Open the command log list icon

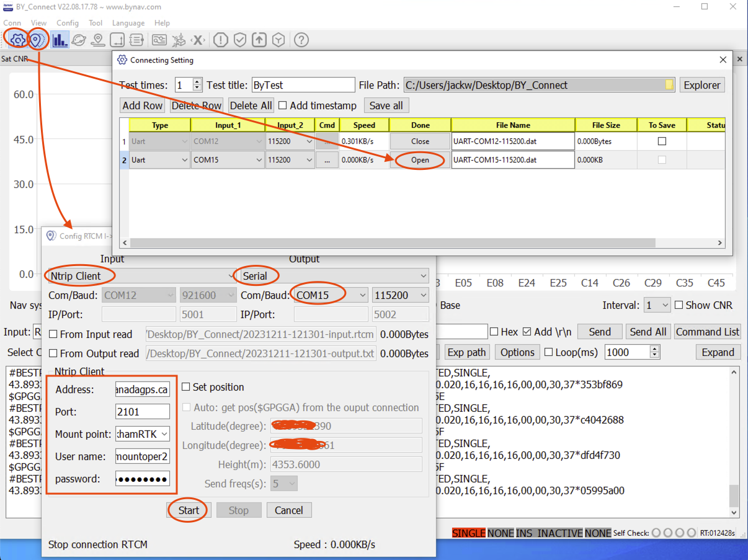click(x=136, y=39)
